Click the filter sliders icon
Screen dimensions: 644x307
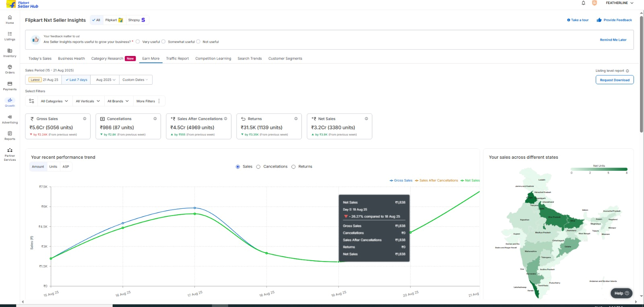pos(31,101)
